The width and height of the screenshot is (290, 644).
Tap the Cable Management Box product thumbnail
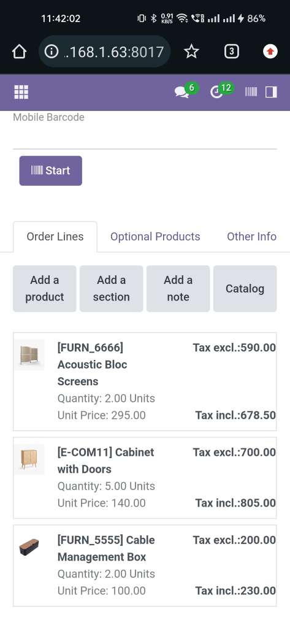(x=29, y=547)
